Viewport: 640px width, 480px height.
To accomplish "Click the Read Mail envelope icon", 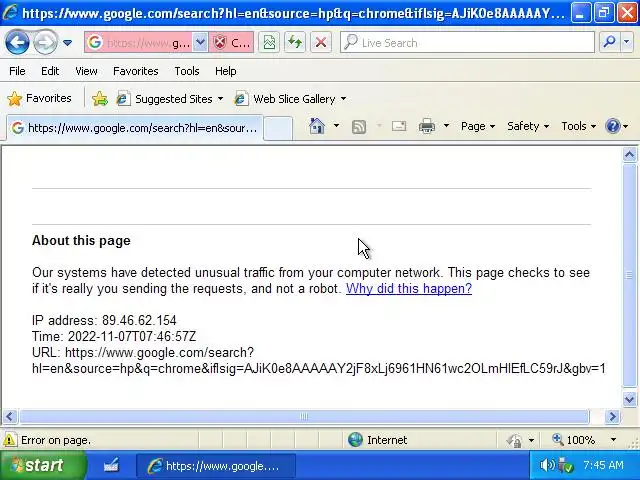I will [399, 126].
